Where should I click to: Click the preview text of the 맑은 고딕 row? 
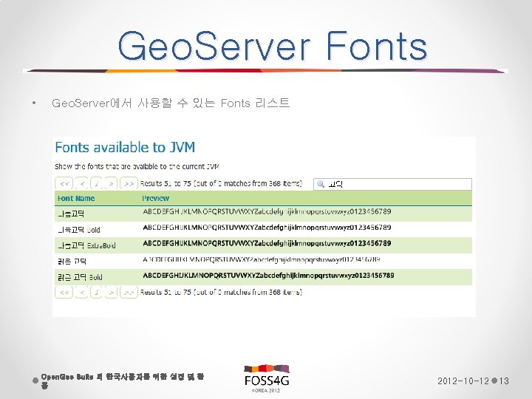(262, 259)
